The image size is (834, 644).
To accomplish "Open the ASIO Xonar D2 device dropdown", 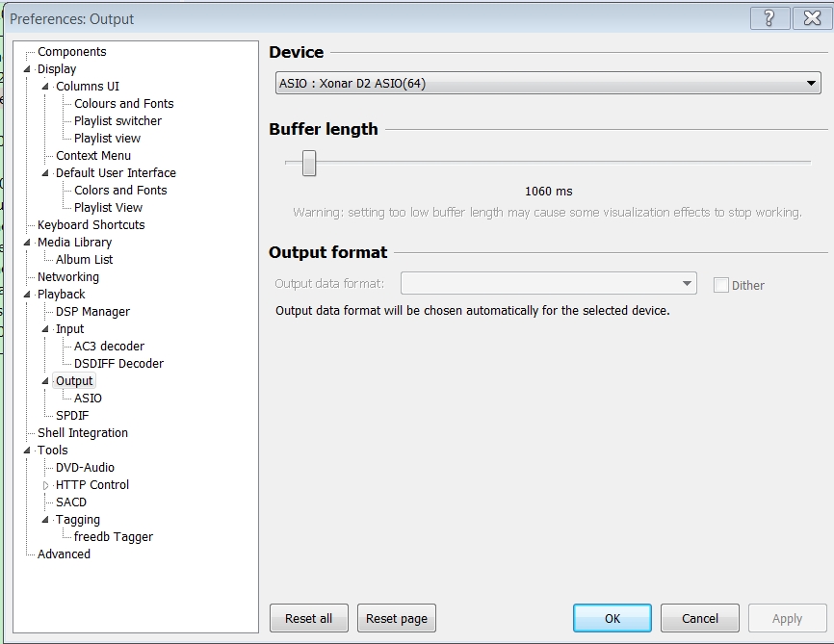I will coord(548,83).
